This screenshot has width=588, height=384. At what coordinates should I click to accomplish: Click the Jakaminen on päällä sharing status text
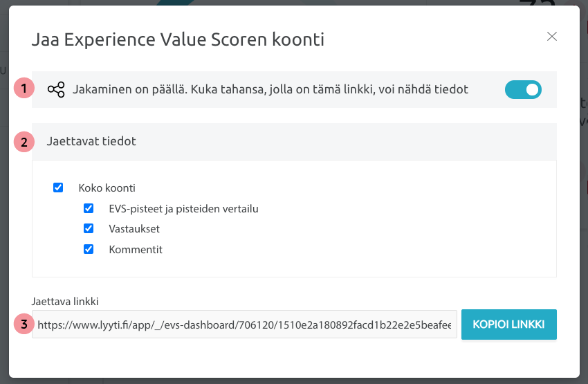coord(270,89)
